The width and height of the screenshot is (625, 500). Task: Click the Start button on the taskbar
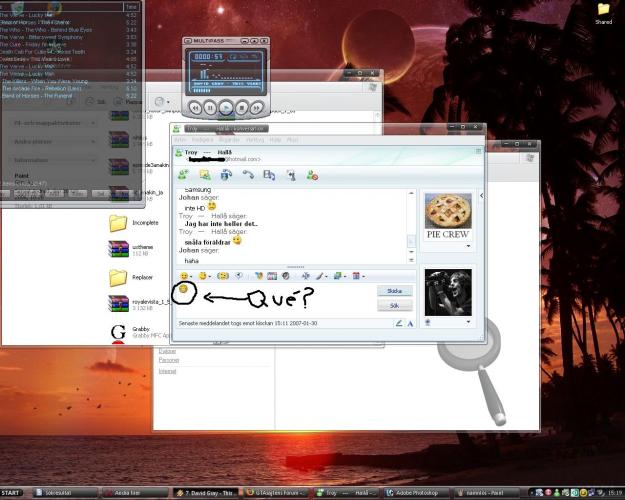point(12,493)
